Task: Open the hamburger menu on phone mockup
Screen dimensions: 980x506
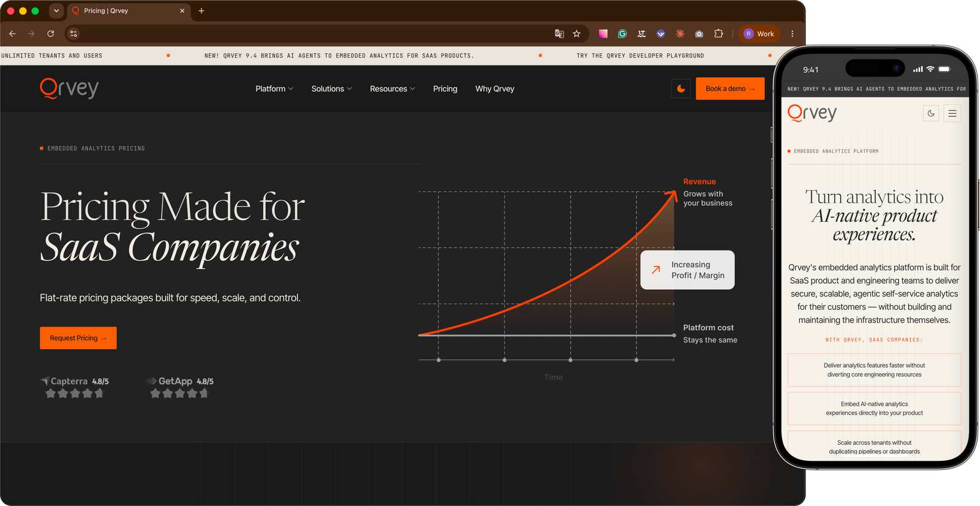Action: (x=952, y=113)
